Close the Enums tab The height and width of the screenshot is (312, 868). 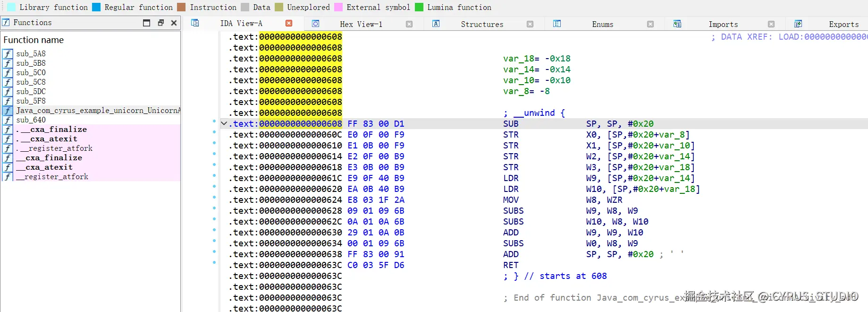coord(650,24)
